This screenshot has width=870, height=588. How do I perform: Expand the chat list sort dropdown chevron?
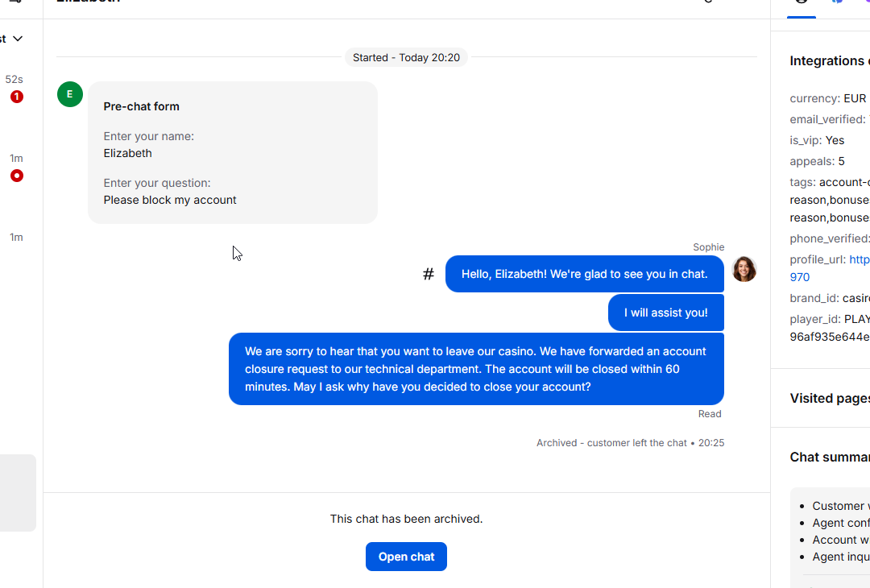point(18,39)
